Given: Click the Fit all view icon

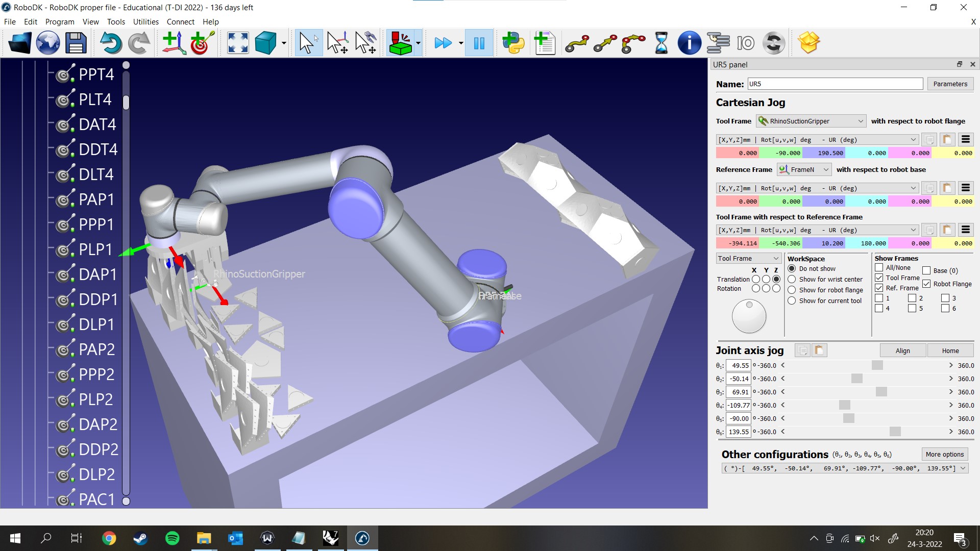Looking at the screenshot, I should click(x=237, y=43).
